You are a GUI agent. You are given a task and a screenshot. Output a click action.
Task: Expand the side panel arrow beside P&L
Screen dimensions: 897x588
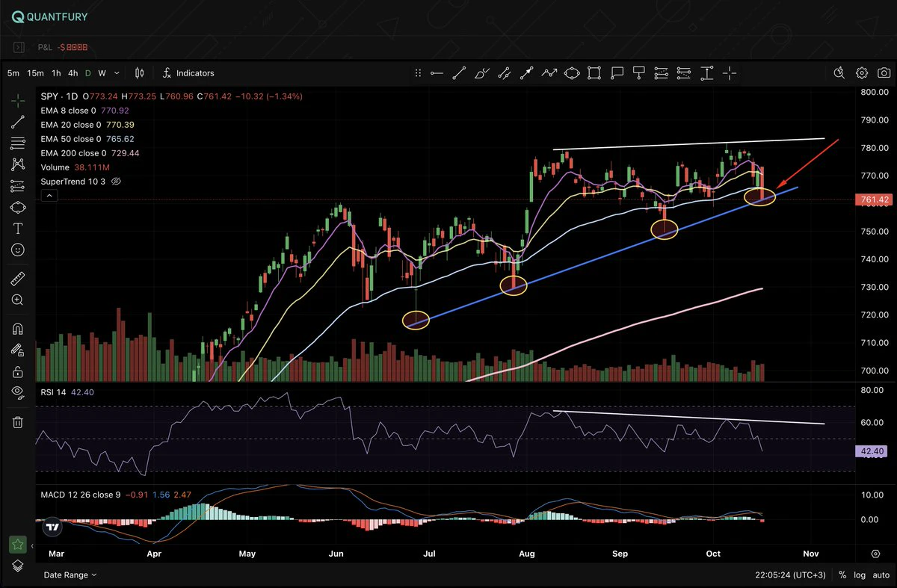point(19,47)
